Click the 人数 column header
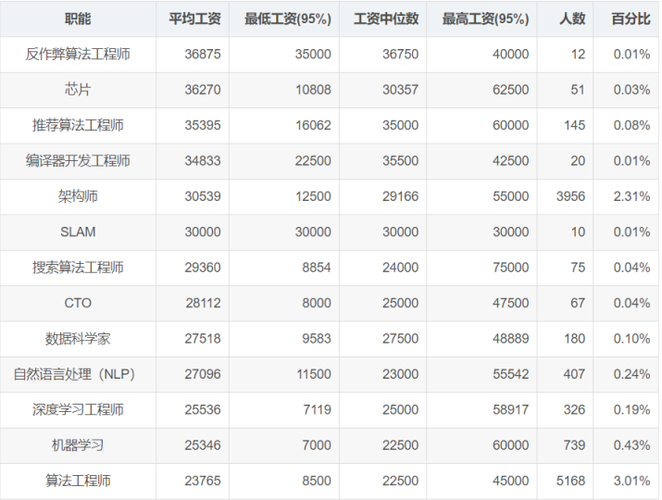 coord(572,19)
